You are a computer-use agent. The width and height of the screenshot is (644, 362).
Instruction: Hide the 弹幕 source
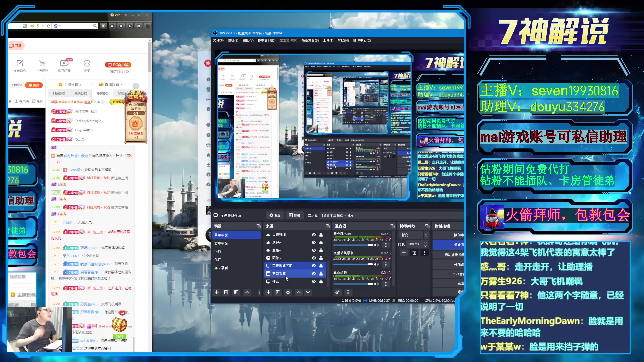314,282
